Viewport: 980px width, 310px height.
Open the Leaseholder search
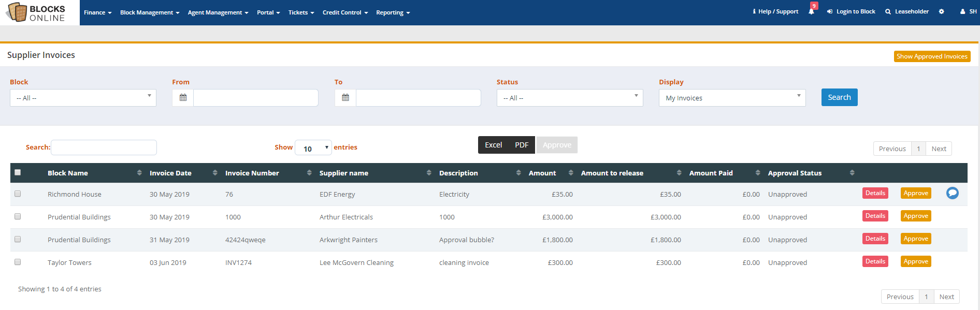tap(907, 11)
